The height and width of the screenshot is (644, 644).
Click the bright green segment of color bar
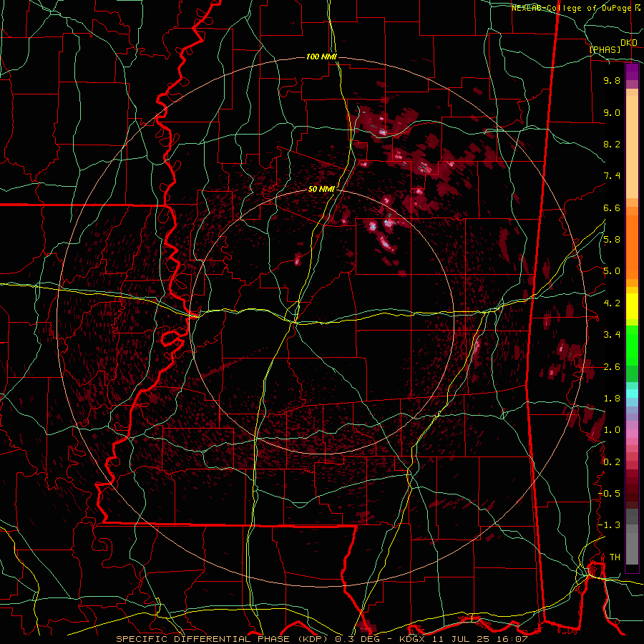tap(632, 347)
